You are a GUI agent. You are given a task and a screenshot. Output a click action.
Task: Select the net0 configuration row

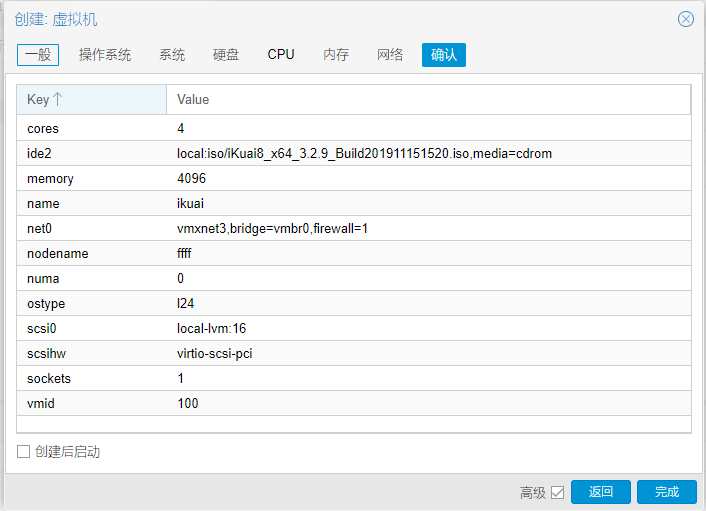point(354,228)
